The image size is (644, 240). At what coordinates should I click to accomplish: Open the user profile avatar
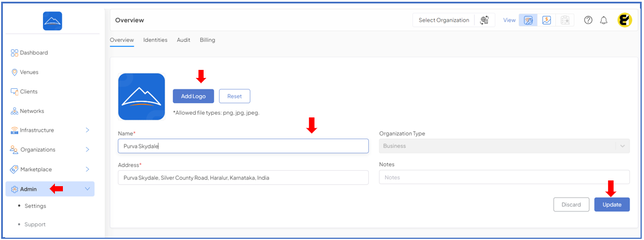coord(625,20)
